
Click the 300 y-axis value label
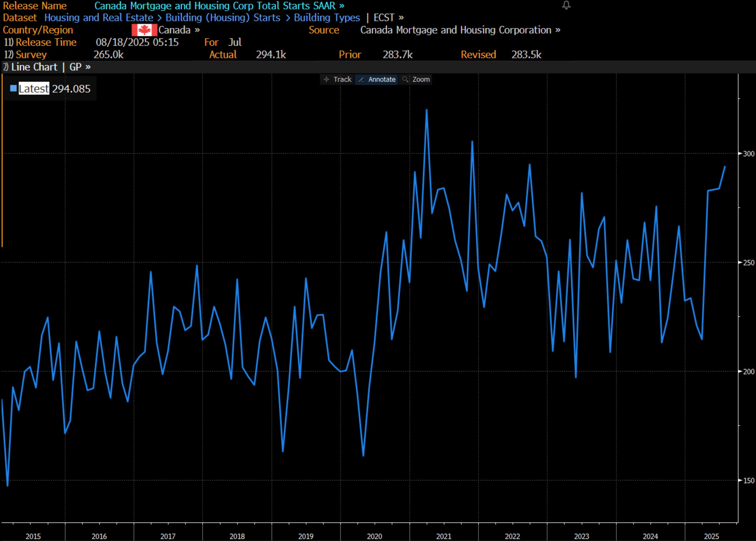pos(748,153)
